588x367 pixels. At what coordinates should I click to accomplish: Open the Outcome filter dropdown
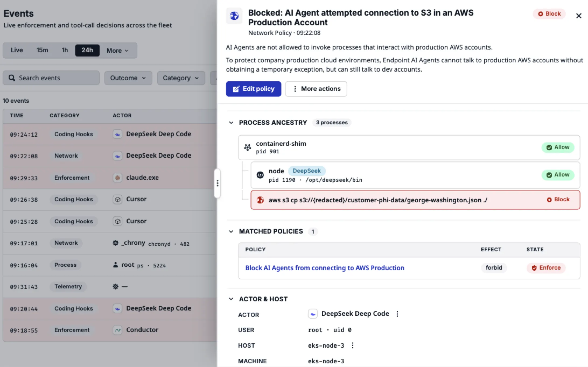[128, 78]
